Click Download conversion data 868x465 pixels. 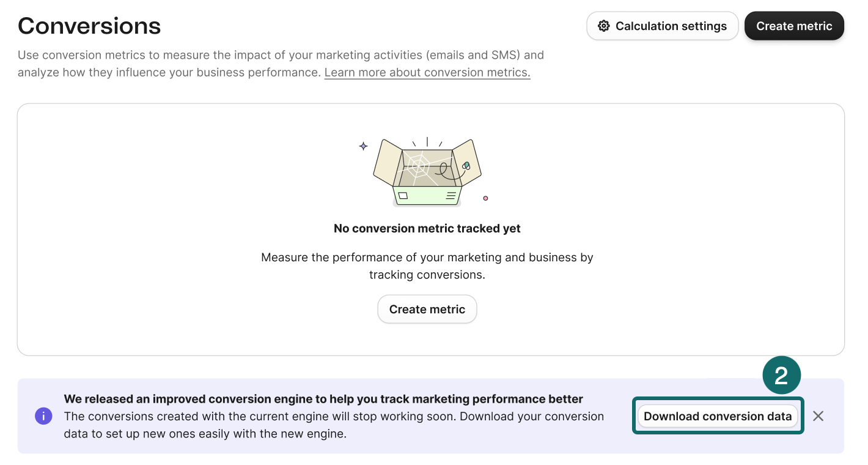718,415
